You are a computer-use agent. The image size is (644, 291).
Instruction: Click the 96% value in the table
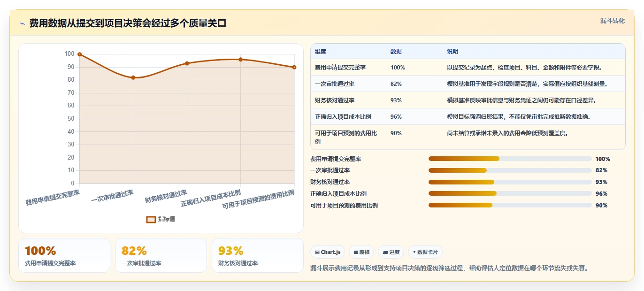click(396, 117)
